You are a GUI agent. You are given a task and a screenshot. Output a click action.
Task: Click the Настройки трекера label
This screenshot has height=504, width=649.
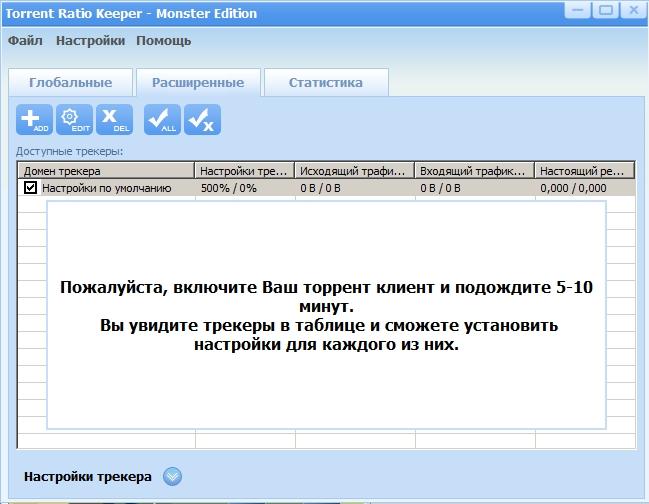[x=88, y=477]
